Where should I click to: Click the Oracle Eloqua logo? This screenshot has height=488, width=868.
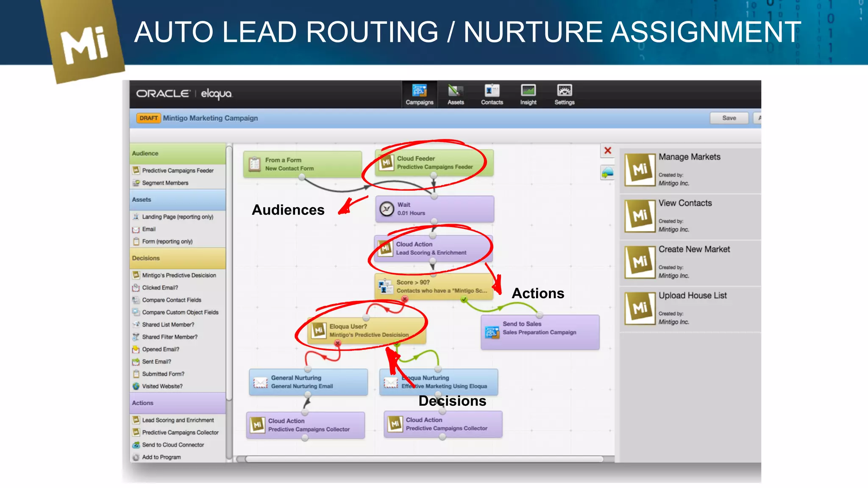[x=184, y=94]
